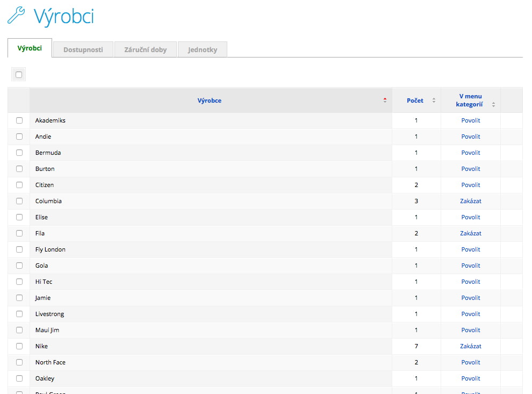Sort by V menu kategorií sort arrows
This screenshot has width=532, height=394.
(493, 104)
